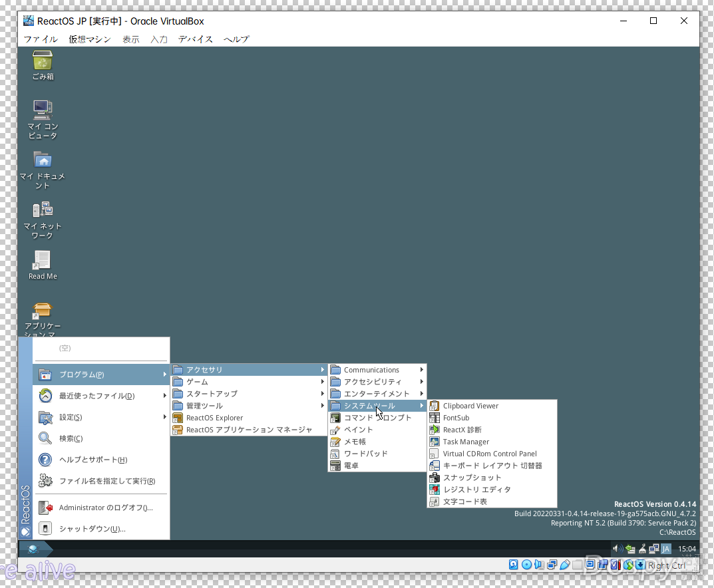Click VirtualBox hard disk status icon
The height and width of the screenshot is (588, 714).
click(514, 565)
